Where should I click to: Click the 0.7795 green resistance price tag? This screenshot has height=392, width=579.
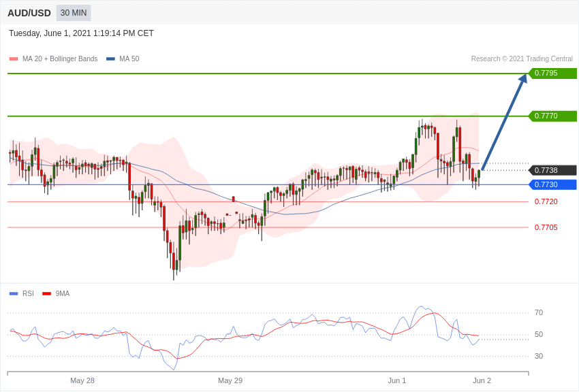click(552, 73)
